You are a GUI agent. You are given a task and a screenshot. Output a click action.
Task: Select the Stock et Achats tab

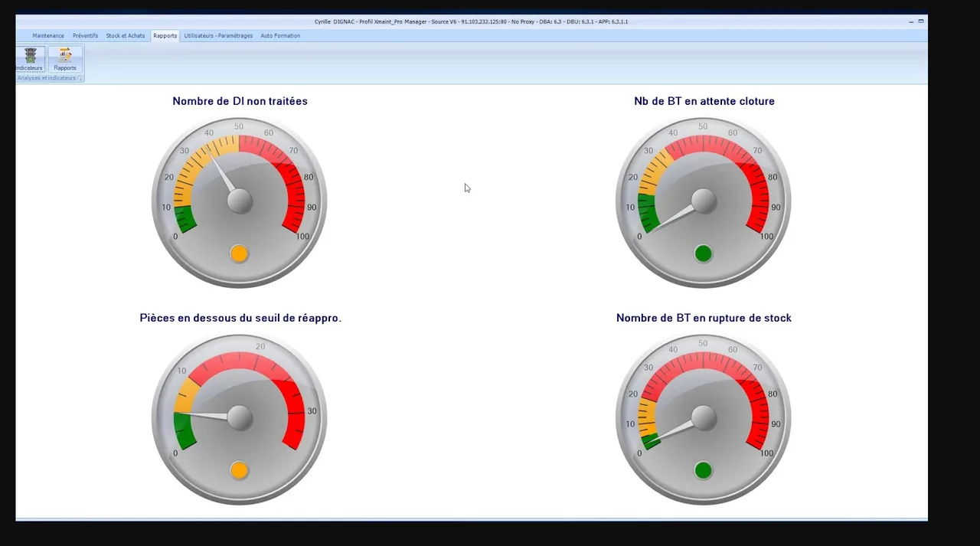click(126, 36)
